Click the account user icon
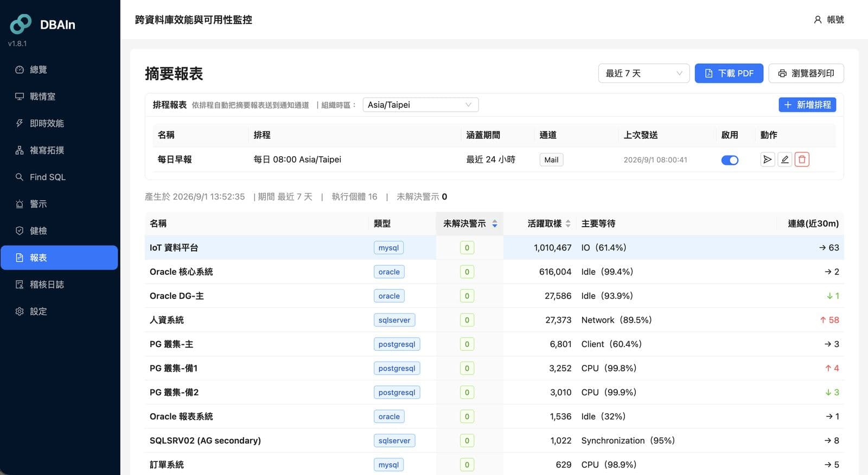 [x=818, y=20]
